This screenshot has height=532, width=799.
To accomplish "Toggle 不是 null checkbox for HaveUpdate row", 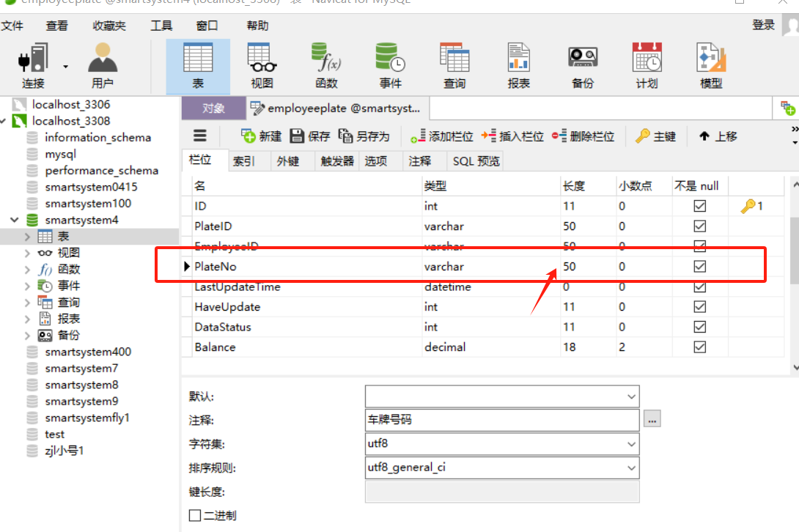I will click(699, 307).
